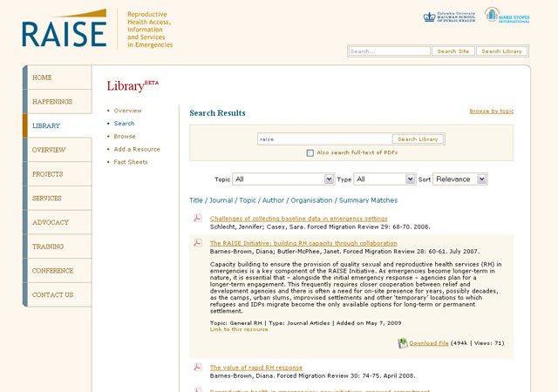The image size is (558, 392).
Task: Click the download file icon
Action: [403, 343]
